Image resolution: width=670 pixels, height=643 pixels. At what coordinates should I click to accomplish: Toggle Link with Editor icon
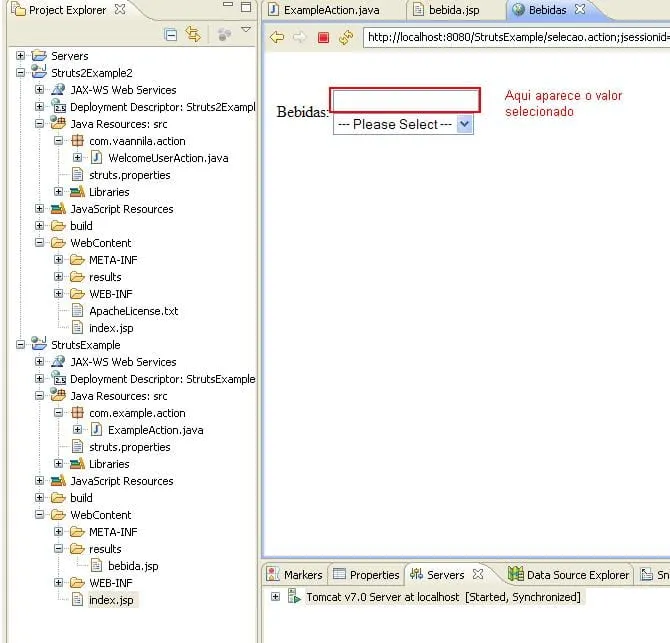pos(193,34)
